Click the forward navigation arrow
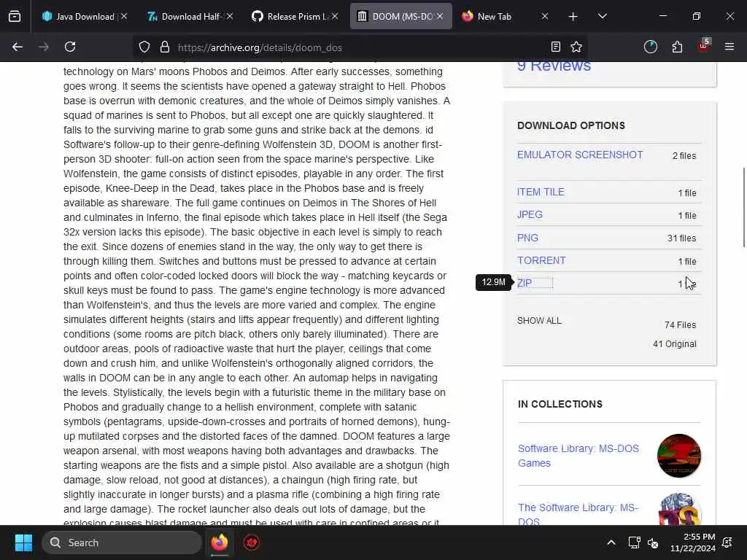The height and width of the screenshot is (560, 747). (x=43, y=47)
